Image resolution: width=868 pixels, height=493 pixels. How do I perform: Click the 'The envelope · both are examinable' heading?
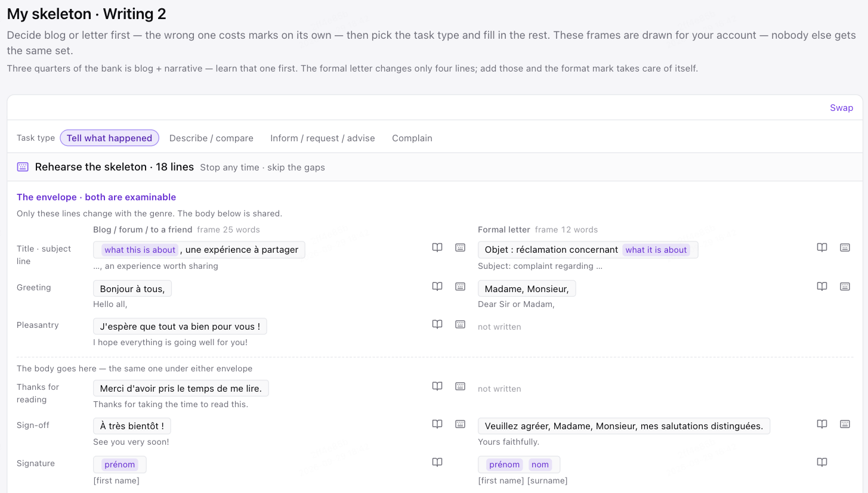point(97,197)
